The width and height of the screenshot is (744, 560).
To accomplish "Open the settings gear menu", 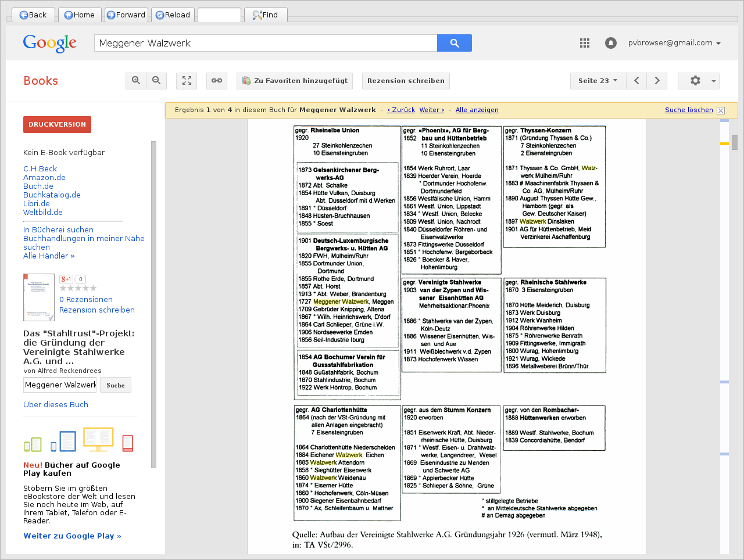I will 699,81.
